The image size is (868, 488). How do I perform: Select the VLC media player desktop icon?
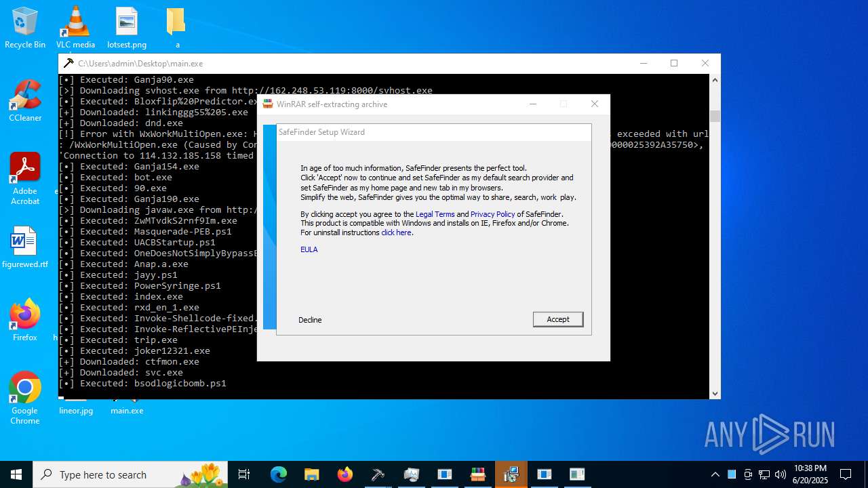click(x=75, y=28)
